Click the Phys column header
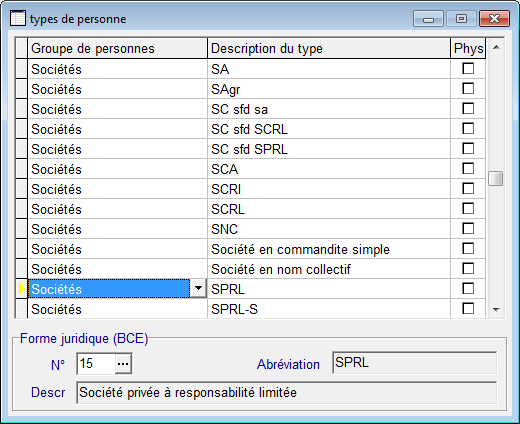Viewport: 520px width, 424px height. [468, 49]
